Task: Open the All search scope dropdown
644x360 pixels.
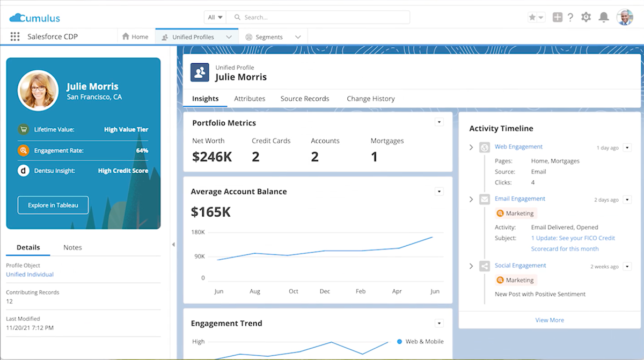Action: click(x=215, y=17)
